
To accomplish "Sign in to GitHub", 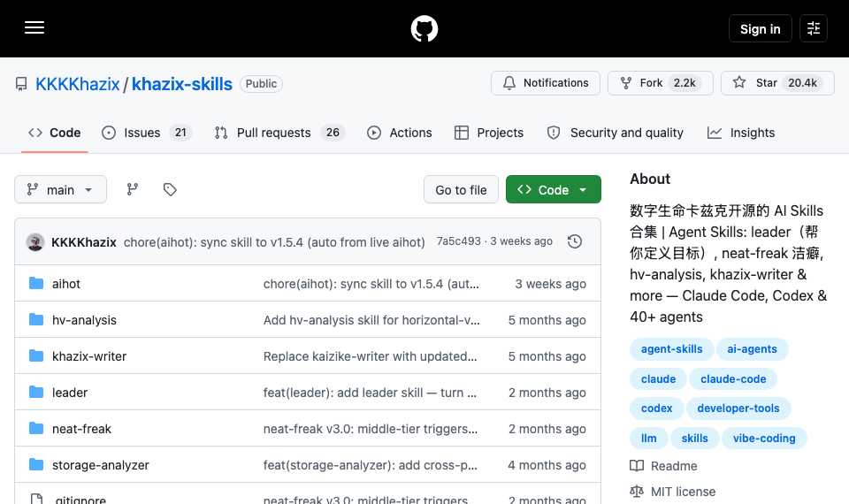I will tap(761, 28).
